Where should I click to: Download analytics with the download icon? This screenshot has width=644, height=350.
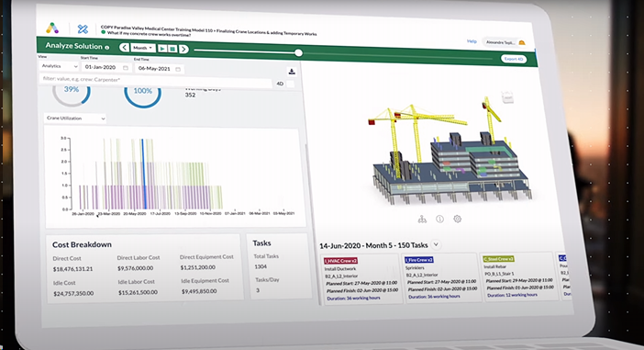point(292,72)
